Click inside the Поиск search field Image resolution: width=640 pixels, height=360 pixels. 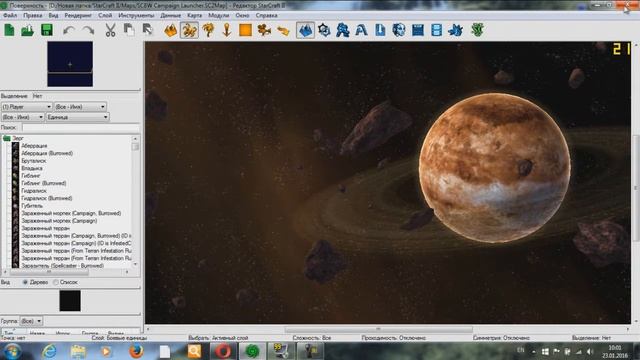click(x=81, y=128)
